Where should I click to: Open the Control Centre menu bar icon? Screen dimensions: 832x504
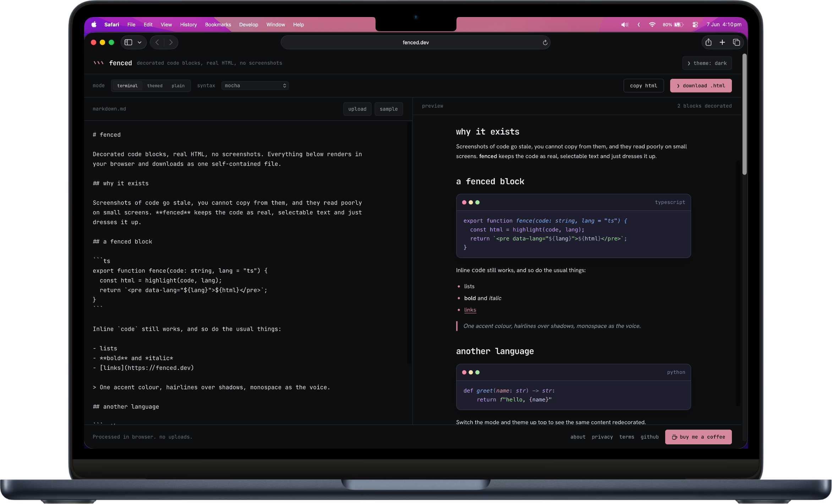(x=695, y=24)
